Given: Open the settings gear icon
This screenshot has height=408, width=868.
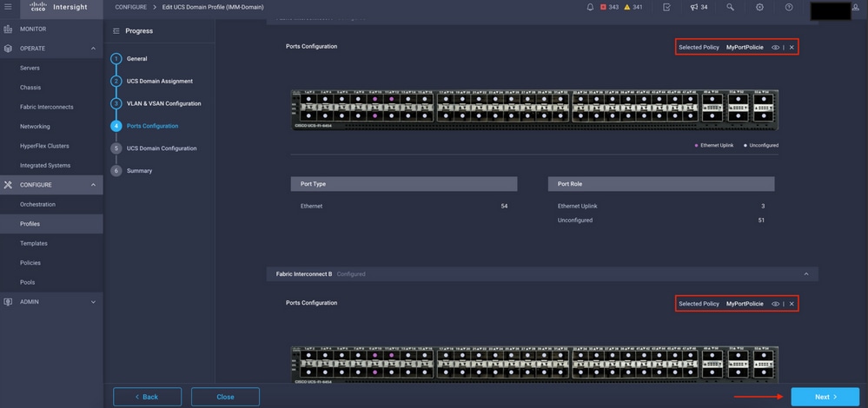Looking at the screenshot, I should (759, 7).
